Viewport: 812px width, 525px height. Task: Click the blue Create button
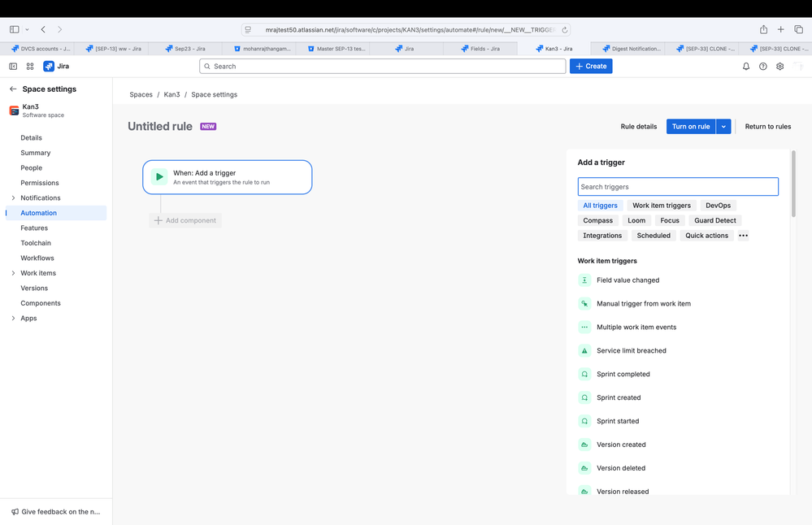pos(591,67)
